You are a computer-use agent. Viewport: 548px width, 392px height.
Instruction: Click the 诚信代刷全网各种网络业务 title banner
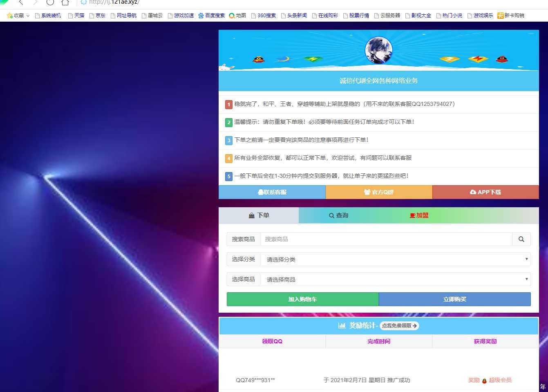pyautogui.click(x=379, y=81)
